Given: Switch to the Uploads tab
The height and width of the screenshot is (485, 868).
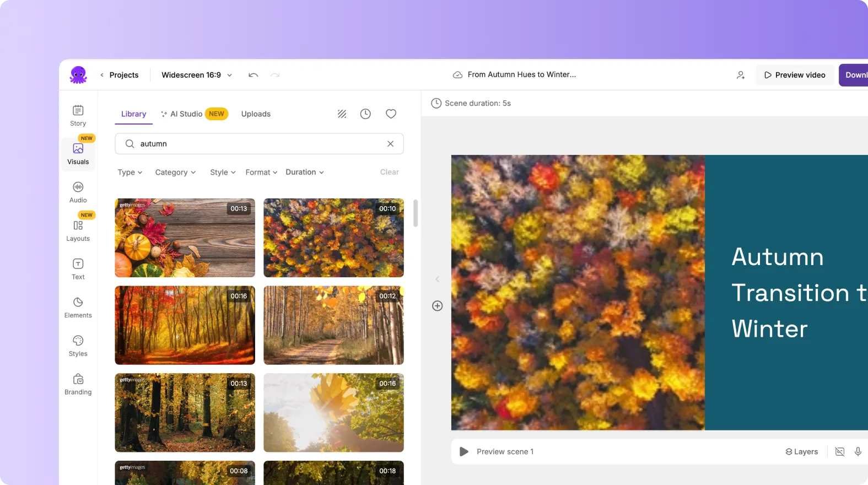Looking at the screenshot, I should tap(256, 114).
